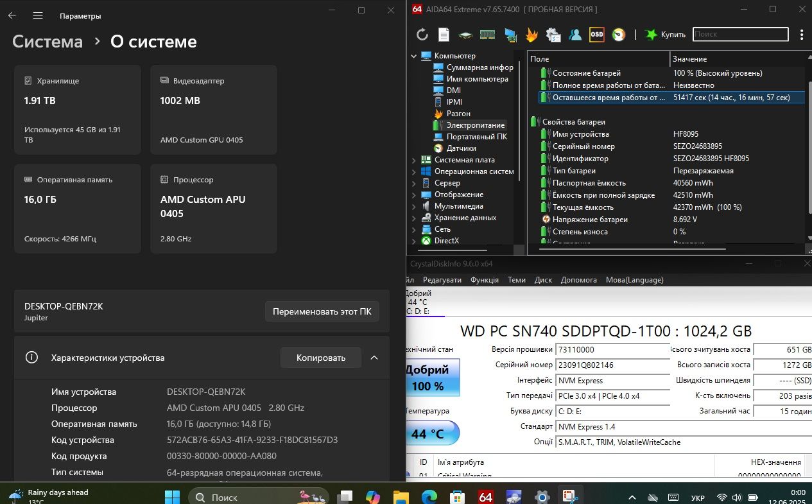The width and height of the screenshot is (812, 504).
Task: Open the Windows Start button
Action: coord(173,497)
